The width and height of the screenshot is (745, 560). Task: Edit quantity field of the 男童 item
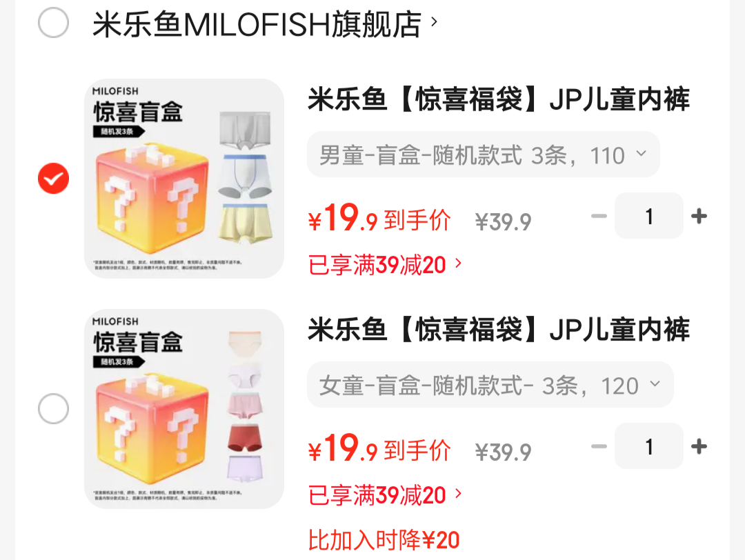649,216
